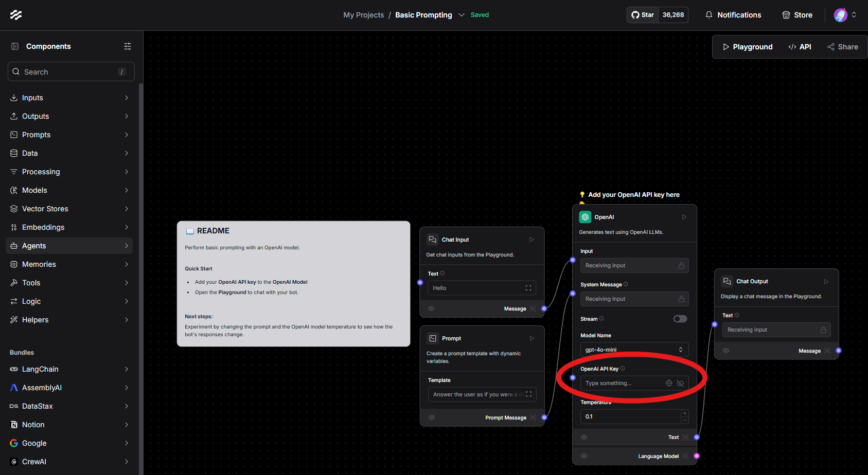Image resolution: width=868 pixels, height=475 pixels.
Task: Expand the Models category chevron
Action: pos(127,190)
